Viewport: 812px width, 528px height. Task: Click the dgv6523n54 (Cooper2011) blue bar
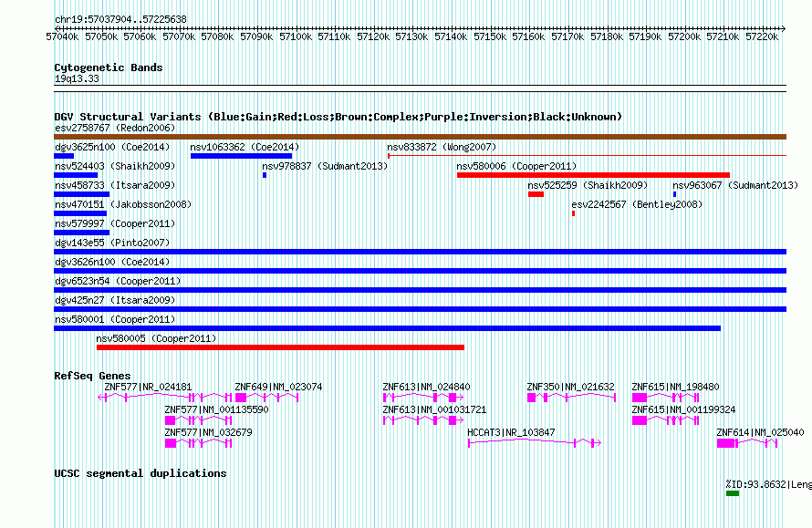(420, 290)
